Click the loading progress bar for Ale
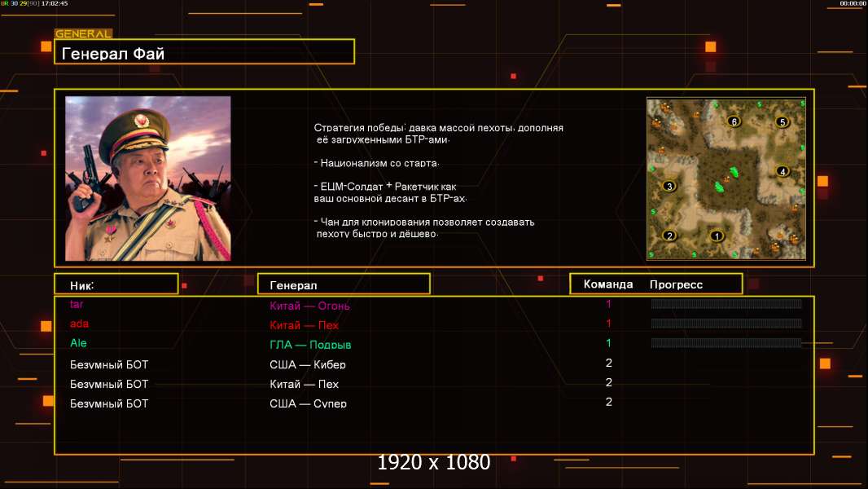Screen dimensions: 868x489 (x=726, y=343)
